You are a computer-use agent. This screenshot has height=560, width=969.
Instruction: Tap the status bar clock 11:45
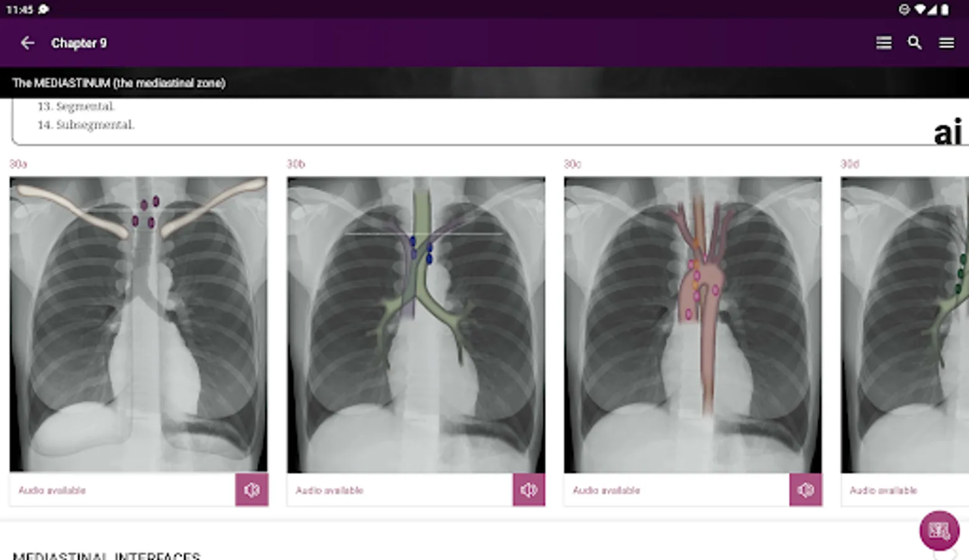pos(19,9)
